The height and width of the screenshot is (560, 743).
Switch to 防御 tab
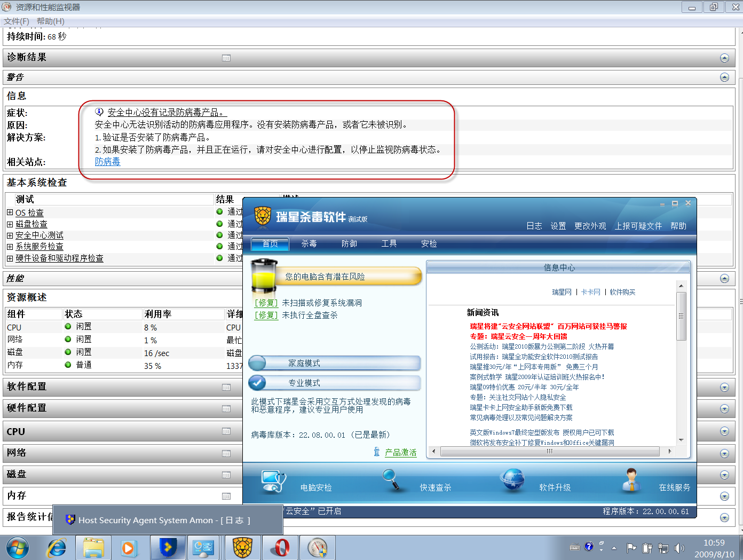coord(349,244)
